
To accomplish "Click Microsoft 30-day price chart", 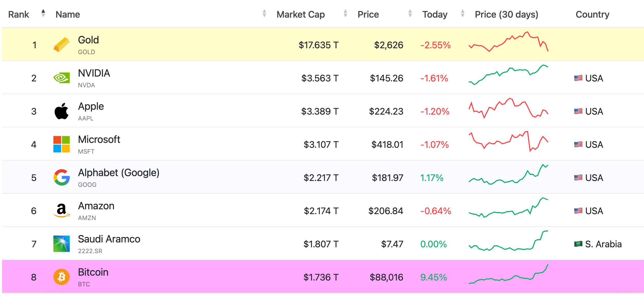I will click(508, 141).
